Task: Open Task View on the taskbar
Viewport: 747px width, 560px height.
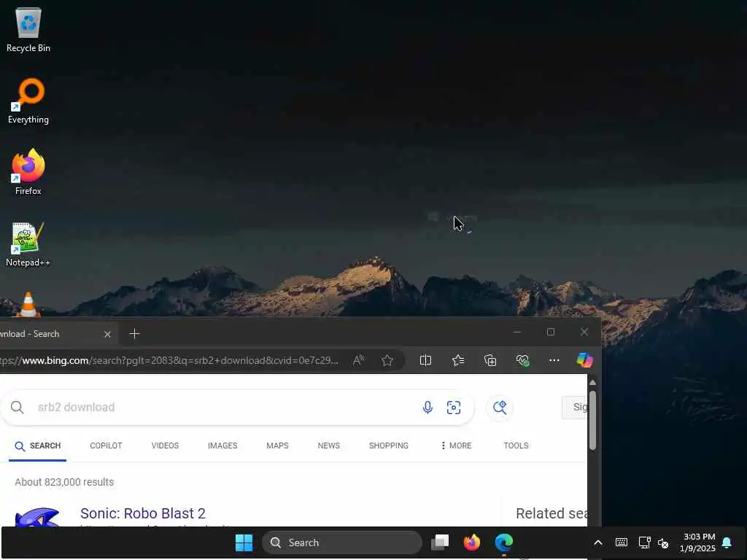Action: 440,542
